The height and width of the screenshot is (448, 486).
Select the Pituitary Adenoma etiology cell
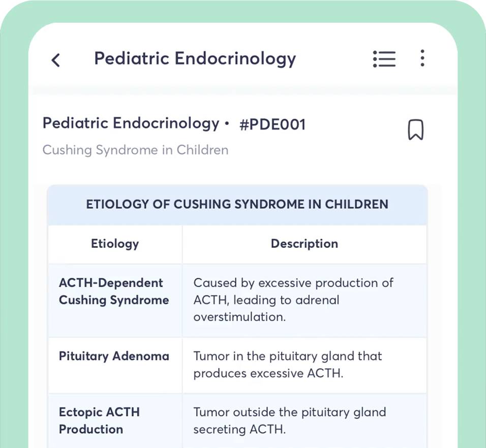click(114, 356)
